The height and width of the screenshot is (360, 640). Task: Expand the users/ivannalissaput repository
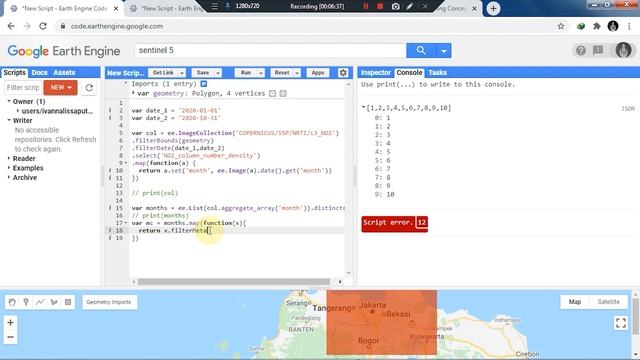click(18, 111)
